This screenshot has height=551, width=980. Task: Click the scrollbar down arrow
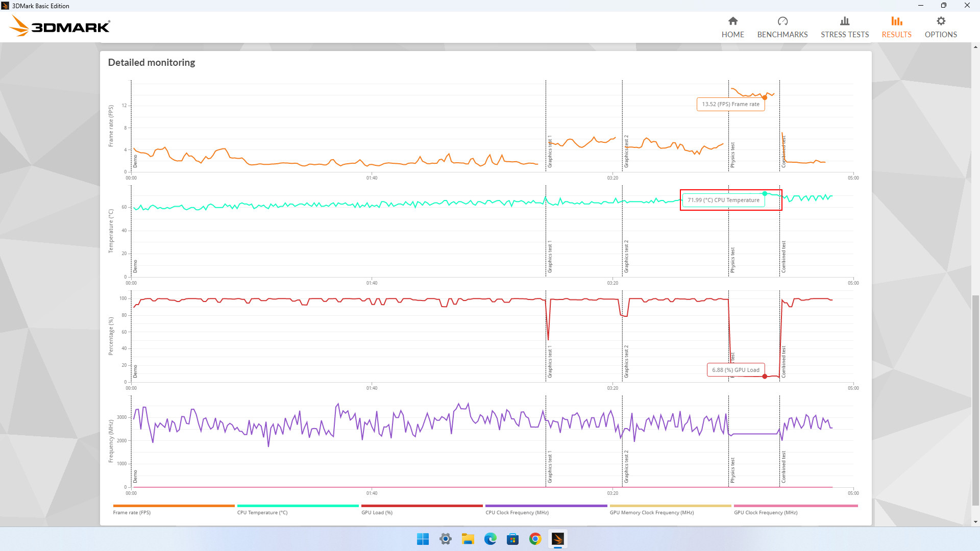point(975,522)
